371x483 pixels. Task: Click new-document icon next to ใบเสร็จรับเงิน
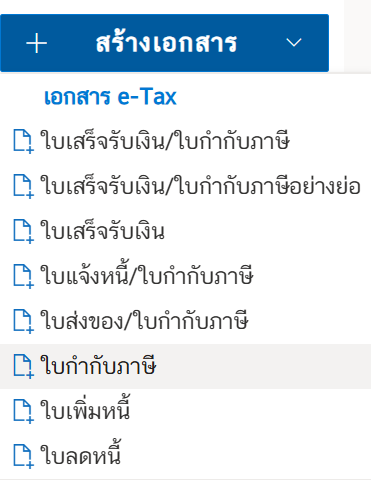coord(23,231)
